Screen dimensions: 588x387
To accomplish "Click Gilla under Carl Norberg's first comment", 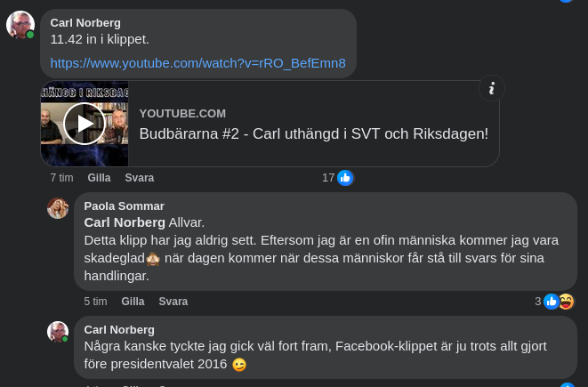I will [99, 178].
